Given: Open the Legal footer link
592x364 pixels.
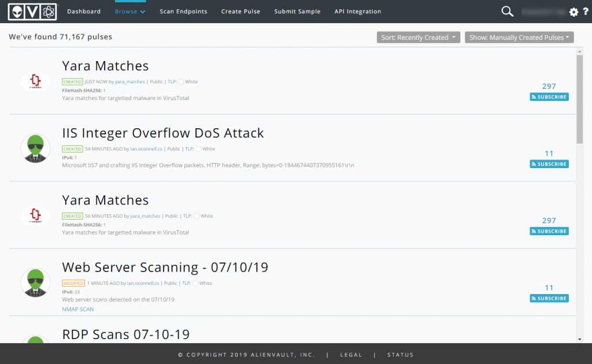Looking at the screenshot, I should 351,355.
